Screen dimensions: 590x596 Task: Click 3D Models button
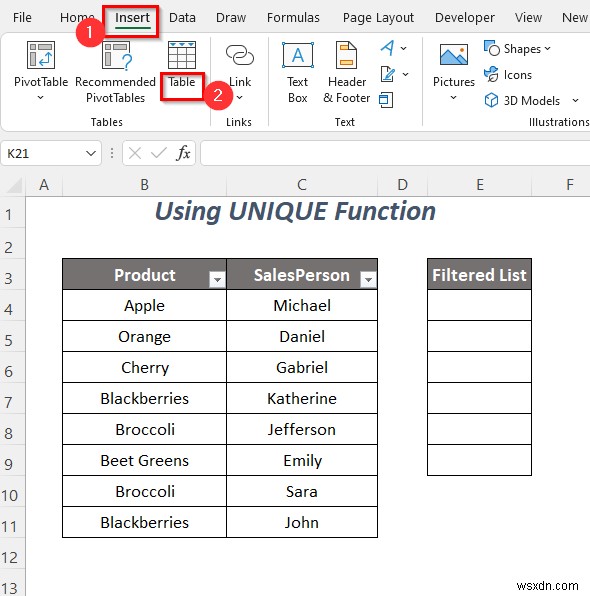(x=522, y=100)
